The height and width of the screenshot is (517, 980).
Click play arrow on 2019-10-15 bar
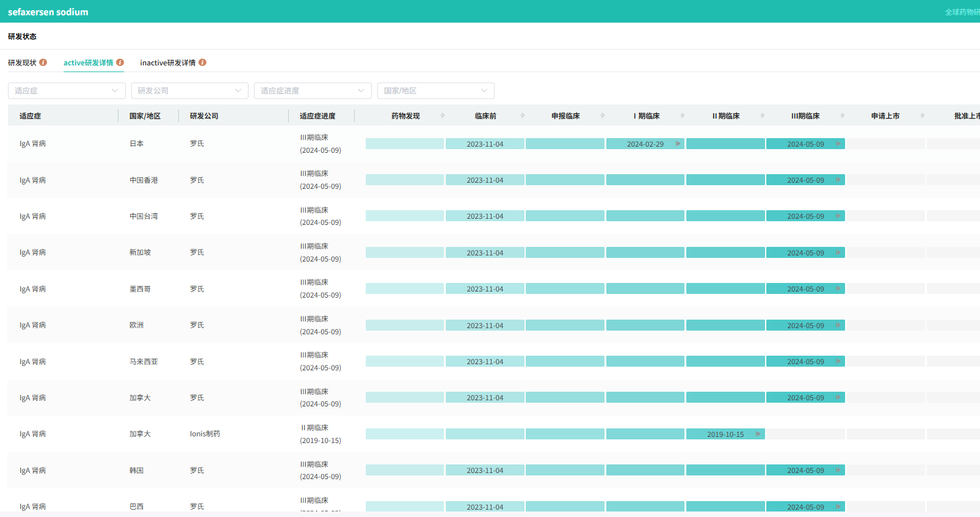(758, 434)
